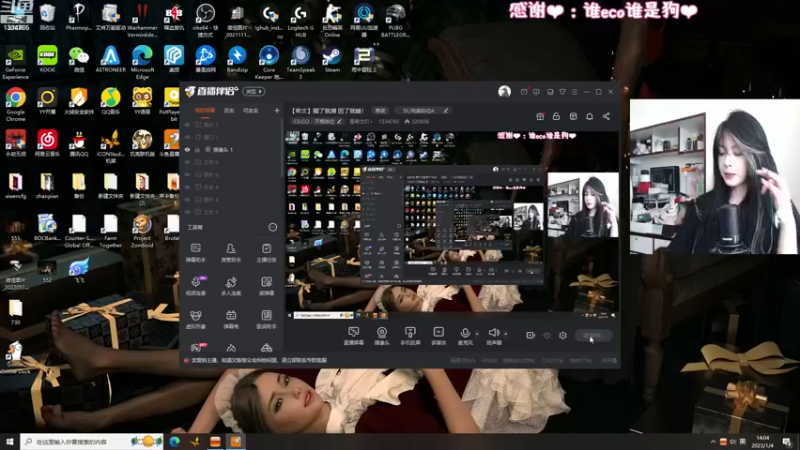Open the 视频连麦 video link tool
This screenshot has width=800, height=450.
(195, 286)
